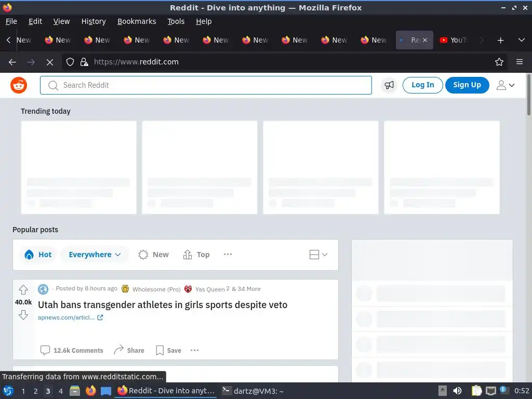
Task: Switch to dartz@VM3 terminal window
Action: point(253,391)
